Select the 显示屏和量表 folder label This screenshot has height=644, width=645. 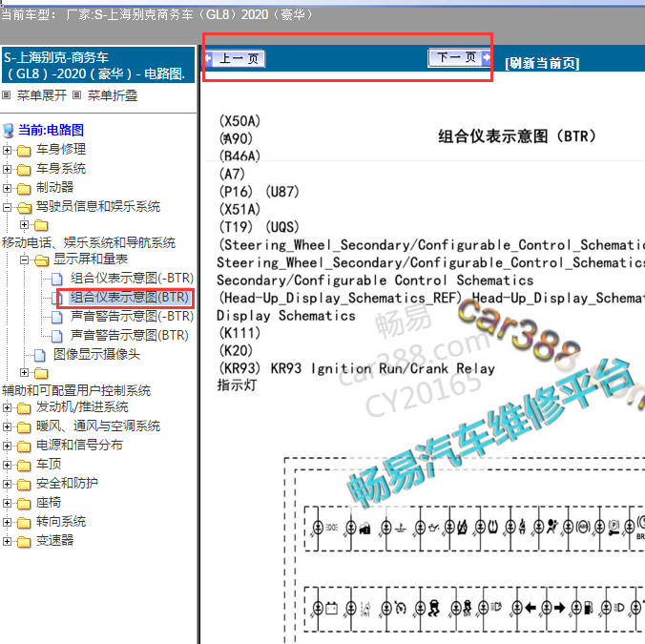91,259
